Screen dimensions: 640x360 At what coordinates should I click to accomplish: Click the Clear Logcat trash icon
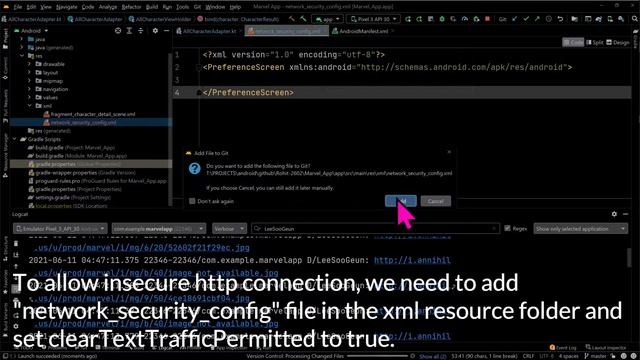point(16,244)
